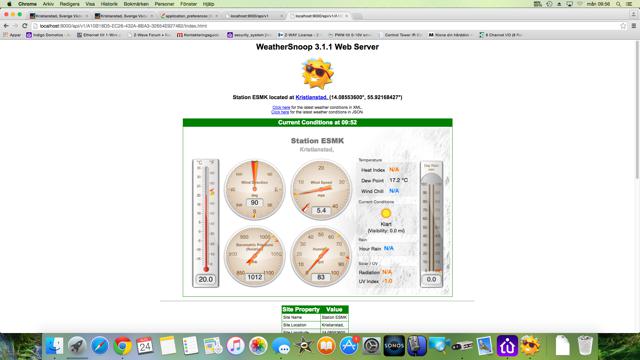Switch to first Kristianstad, Sverige tab

[59, 16]
